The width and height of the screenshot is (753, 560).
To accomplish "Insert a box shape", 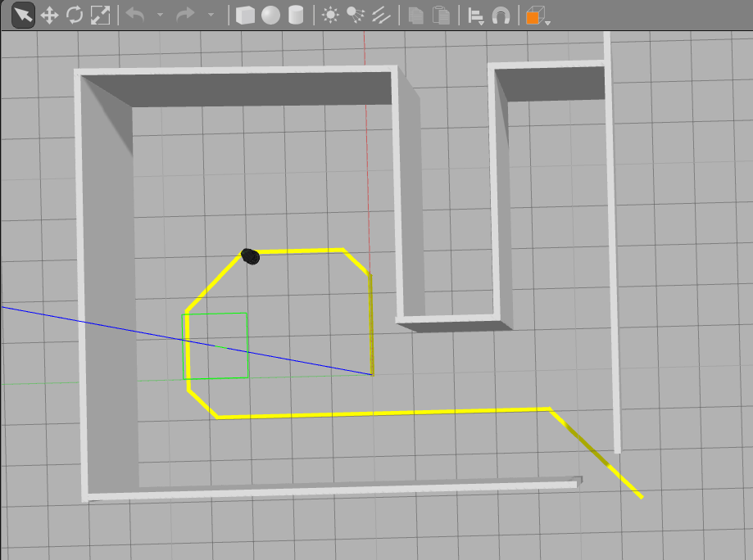I will pyautogui.click(x=245, y=15).
